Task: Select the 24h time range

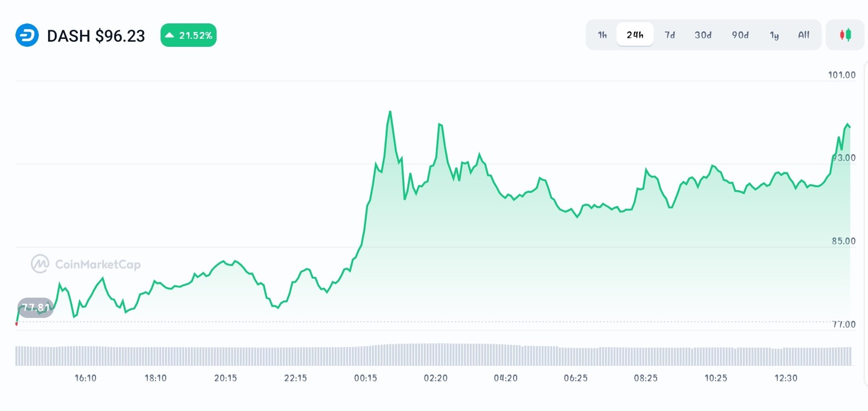Action: 635,35
